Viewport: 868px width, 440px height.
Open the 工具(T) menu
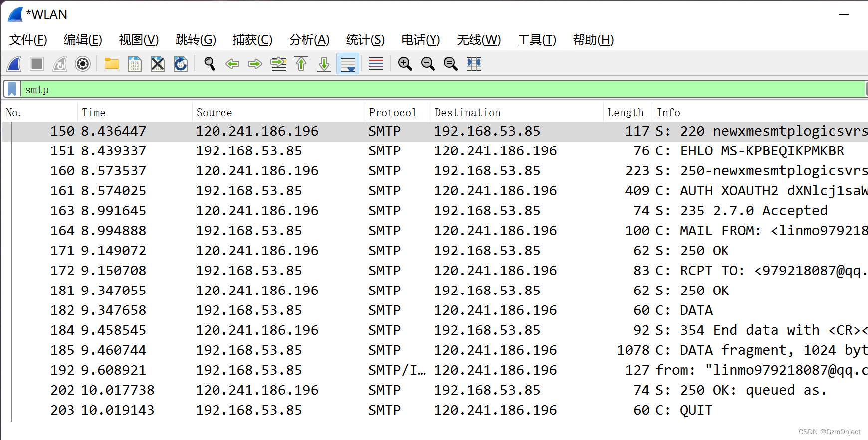(537, 40)
